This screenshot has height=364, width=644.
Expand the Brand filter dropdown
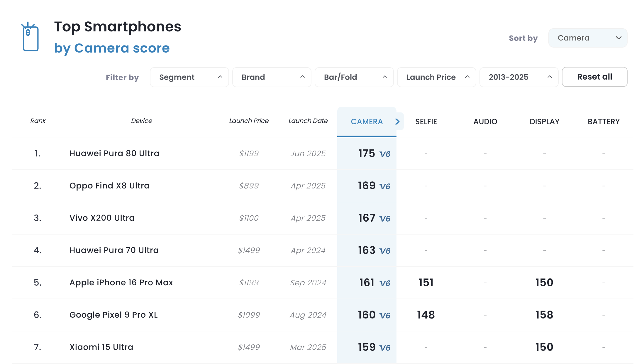point(272,77)
